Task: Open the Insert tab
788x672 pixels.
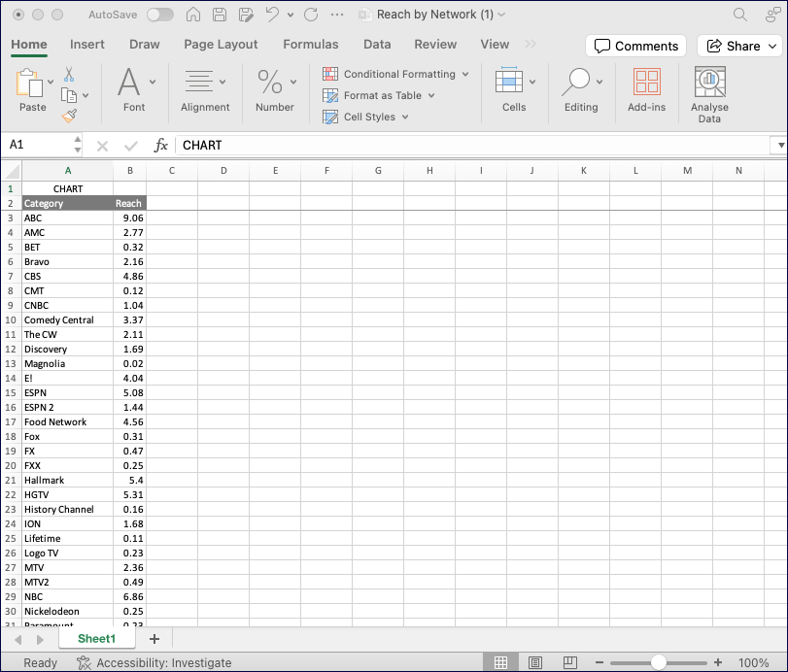Action: click(x=86, y=45)
